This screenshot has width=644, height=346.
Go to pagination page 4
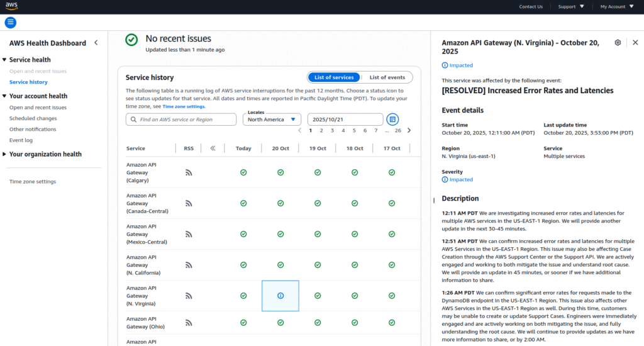(x=343, y=131)
